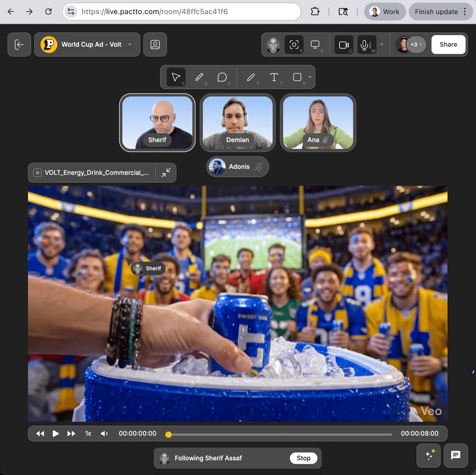This screenshot has height=475, width=476.
Task: Go back in browser history
Action: click(11, 11)
